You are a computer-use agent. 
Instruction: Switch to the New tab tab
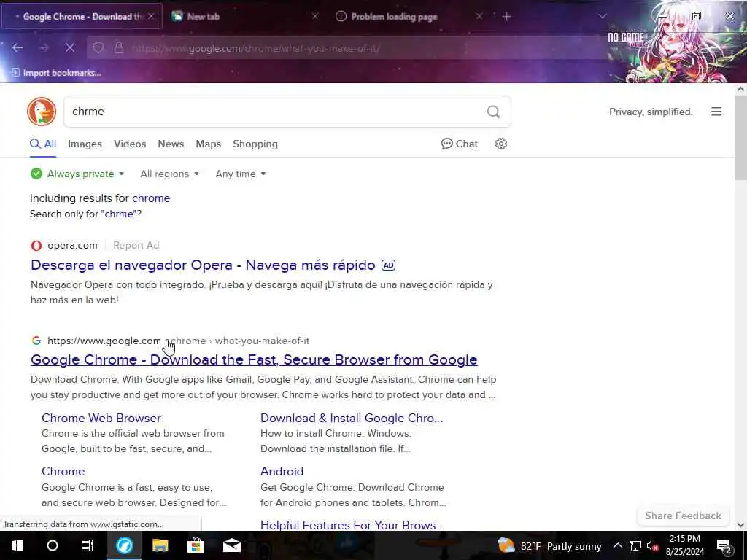coord(245,16)
